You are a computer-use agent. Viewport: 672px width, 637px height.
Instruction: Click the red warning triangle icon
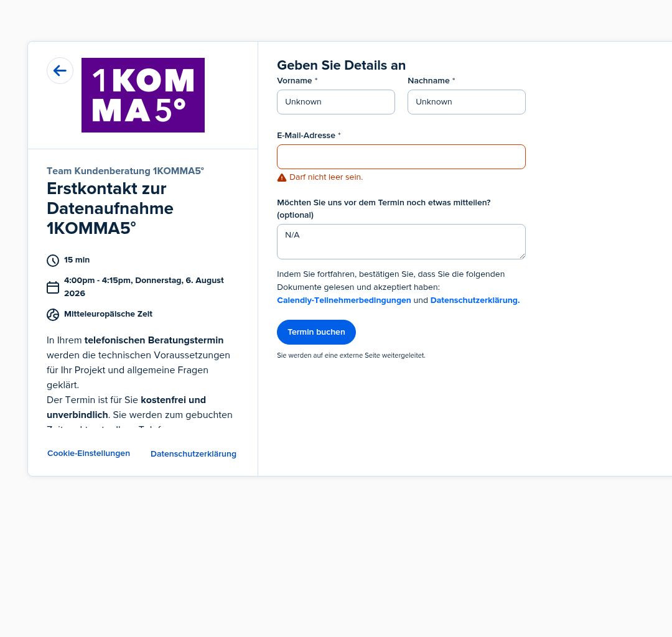tap(282, 177)
